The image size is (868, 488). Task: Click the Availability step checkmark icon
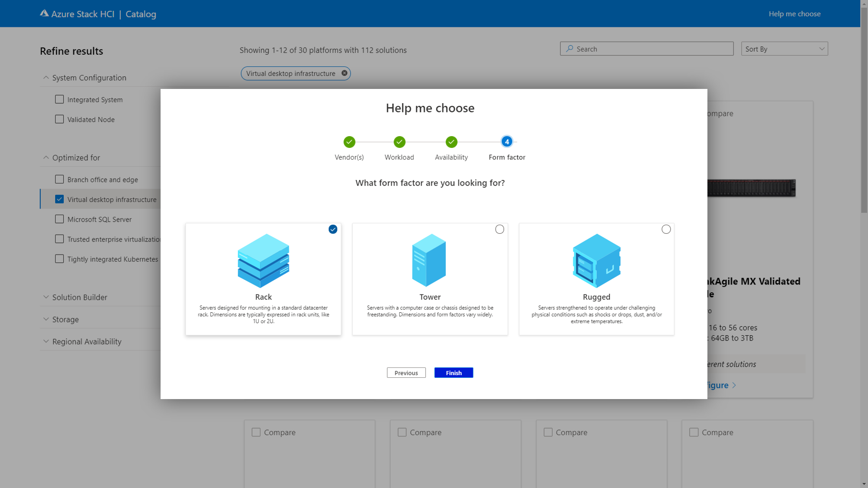451,142
